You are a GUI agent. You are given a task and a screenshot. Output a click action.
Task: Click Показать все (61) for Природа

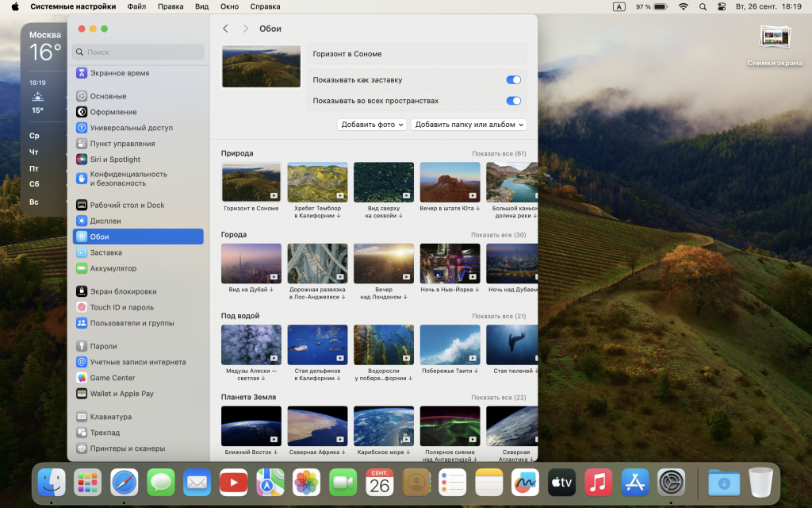click(x=499, y=153)
